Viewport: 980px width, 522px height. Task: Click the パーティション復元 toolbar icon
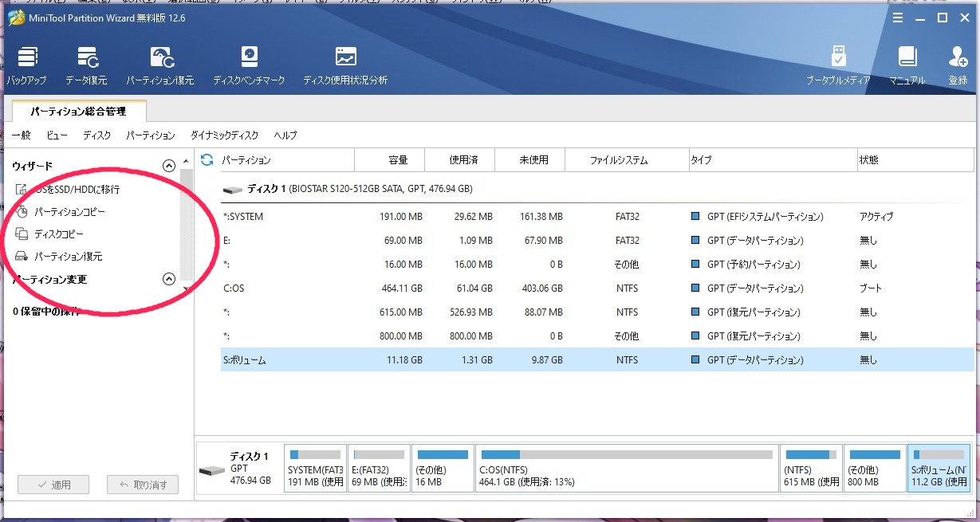pos(161,59)
